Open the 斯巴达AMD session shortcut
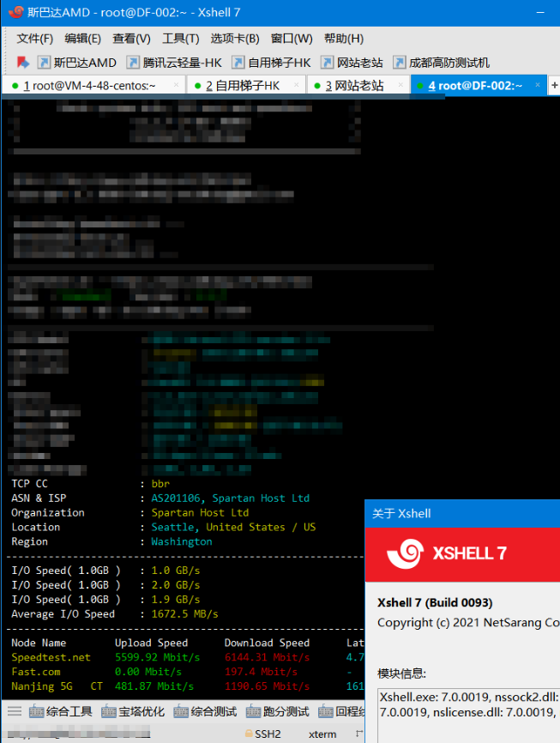 click(77, 63)
